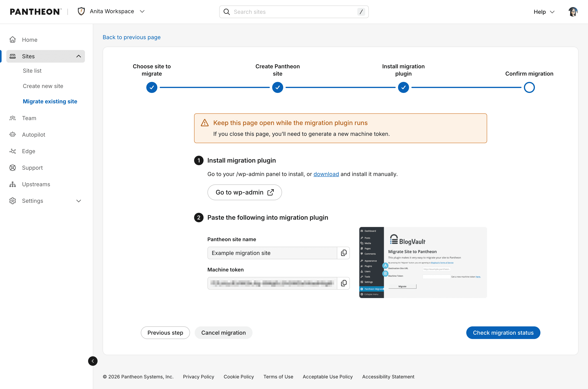Image resolution: width=588 pixels, height=389 pixels.
Task: Collapse the Sites section chevron
Action: (x=79, y=56)
